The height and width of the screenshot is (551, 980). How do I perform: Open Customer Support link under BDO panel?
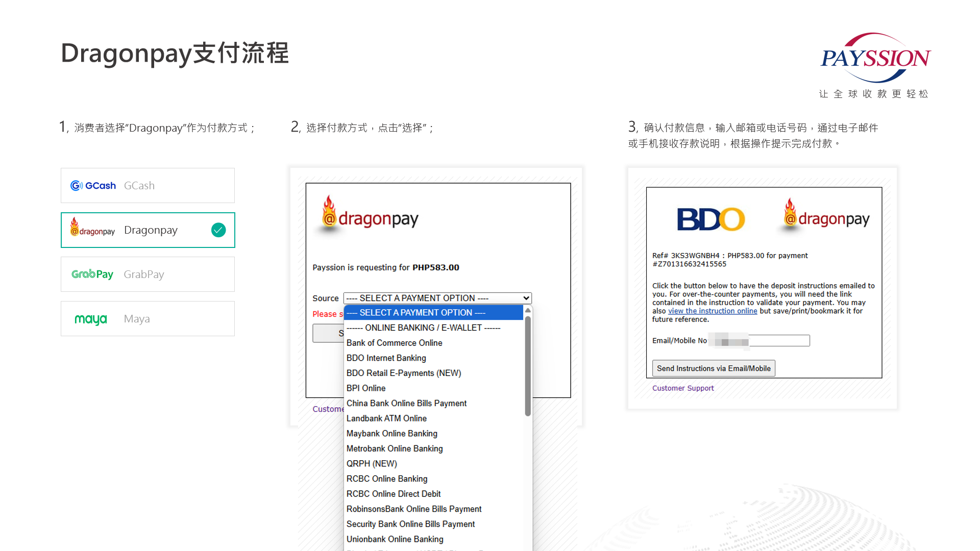pyautogui.click(x=683, y=388)
